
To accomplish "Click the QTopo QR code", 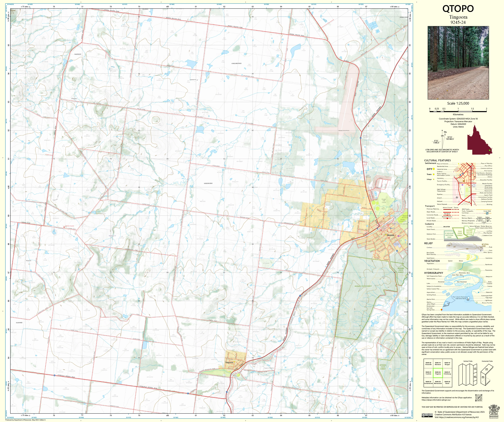I will [x=479, y=398].
